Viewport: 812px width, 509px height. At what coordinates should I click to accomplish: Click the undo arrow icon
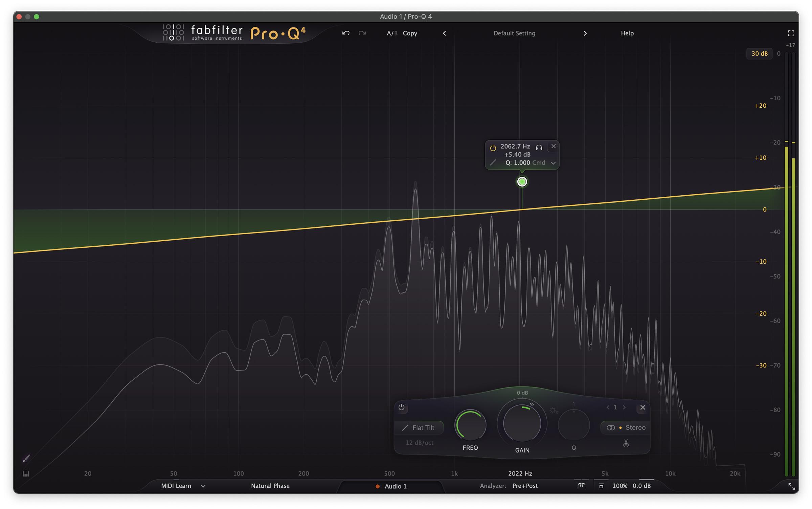[x=345, y=33]
